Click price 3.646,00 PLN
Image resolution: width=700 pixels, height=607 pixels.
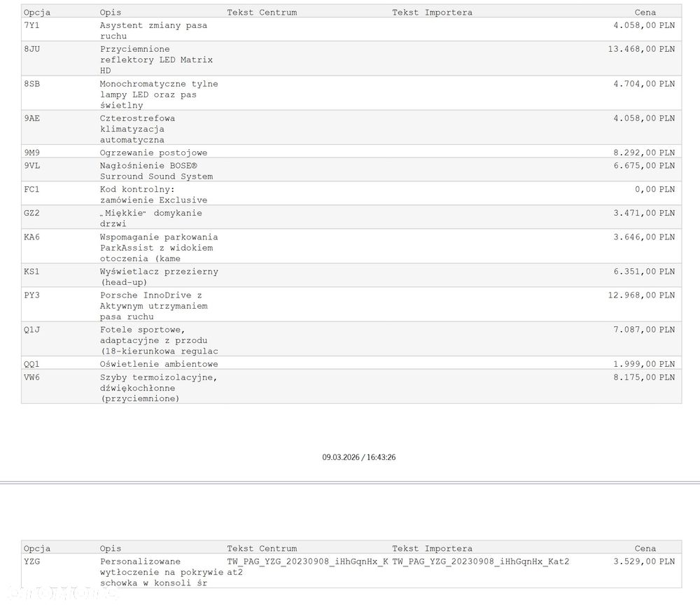[644, 237]
